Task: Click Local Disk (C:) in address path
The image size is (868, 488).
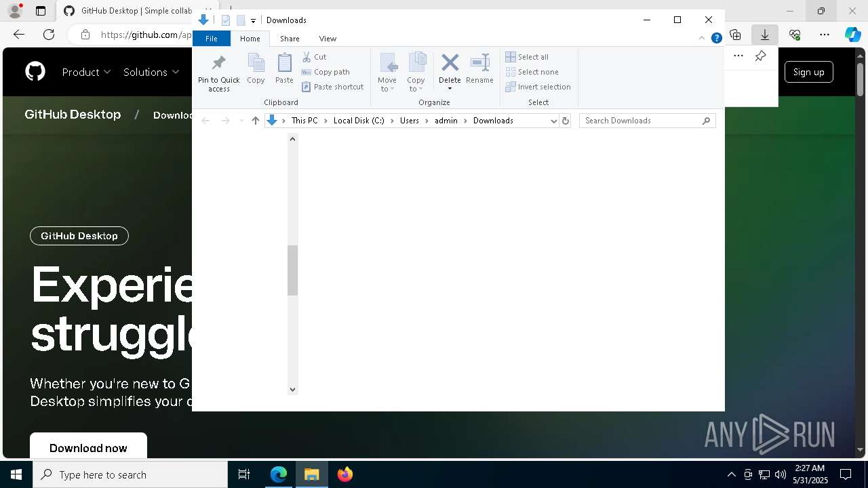Action: coord(359,121)
